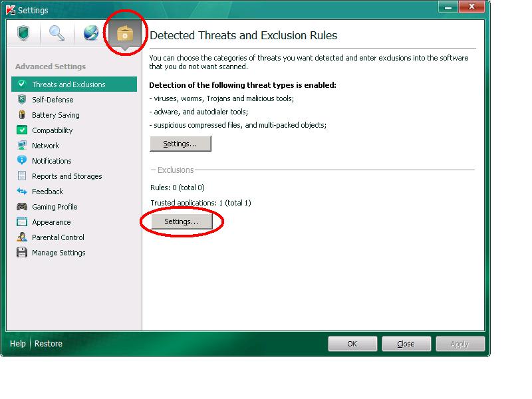Select Reports and Storages
This screenshot has height=399, width=532.
click(x=66, y=176)
